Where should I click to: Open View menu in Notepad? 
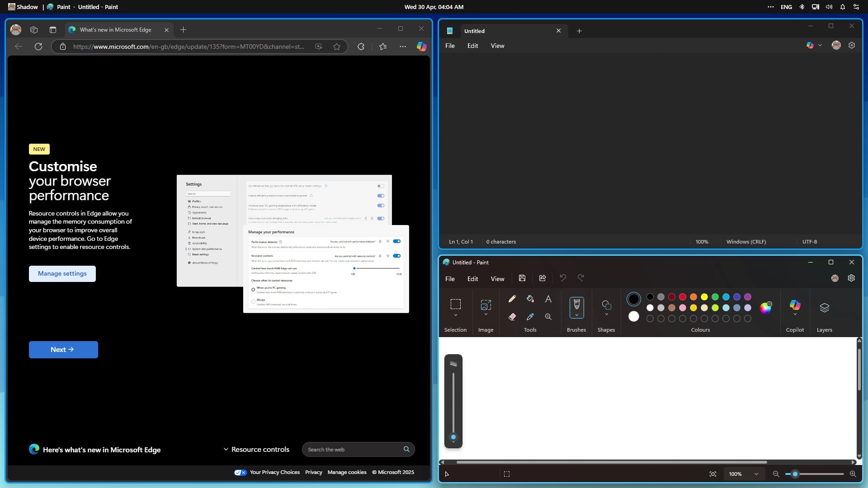[x=497, y=46]
